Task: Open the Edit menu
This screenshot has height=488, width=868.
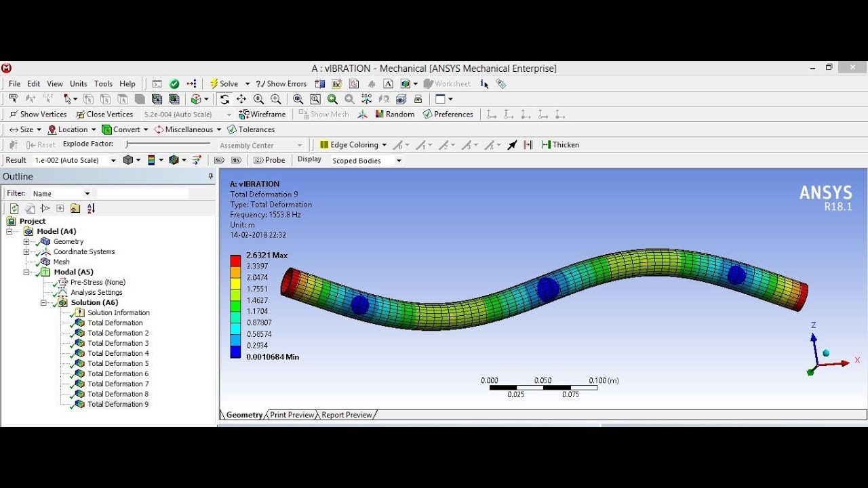Action: [x=34, y=84]
